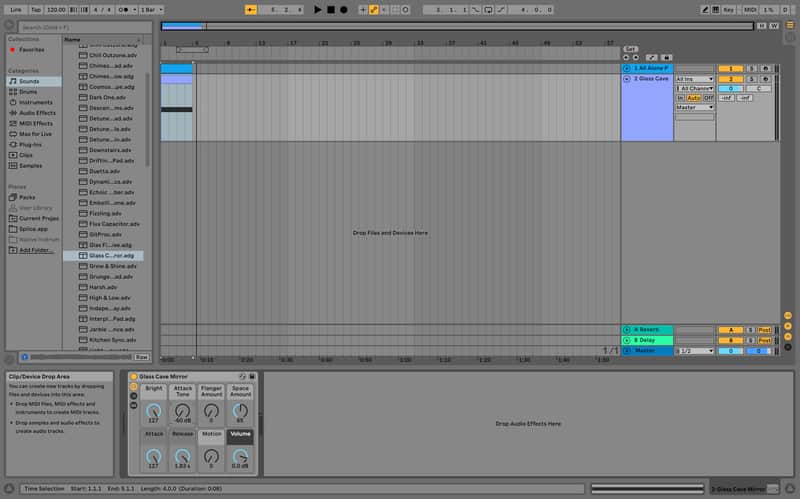
Task: Arm the Arrangement Record button
Action: [x=344, y=10]
